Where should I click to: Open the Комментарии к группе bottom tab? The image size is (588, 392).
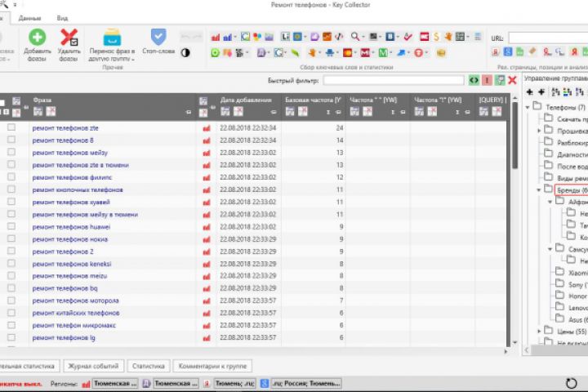(x=212, y=366)
